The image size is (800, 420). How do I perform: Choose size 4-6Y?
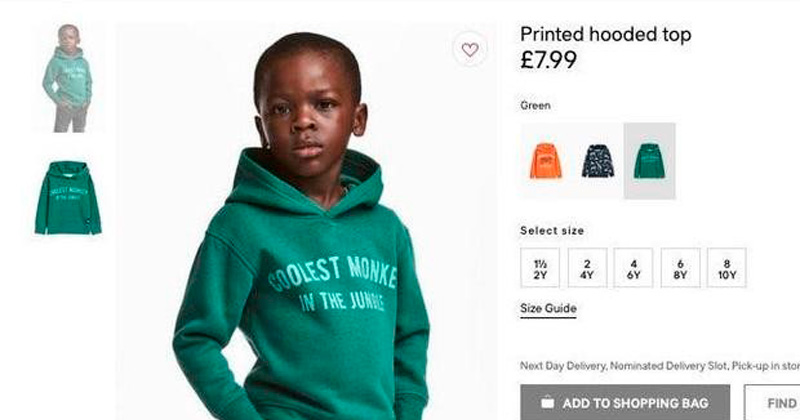coord(633,268)
